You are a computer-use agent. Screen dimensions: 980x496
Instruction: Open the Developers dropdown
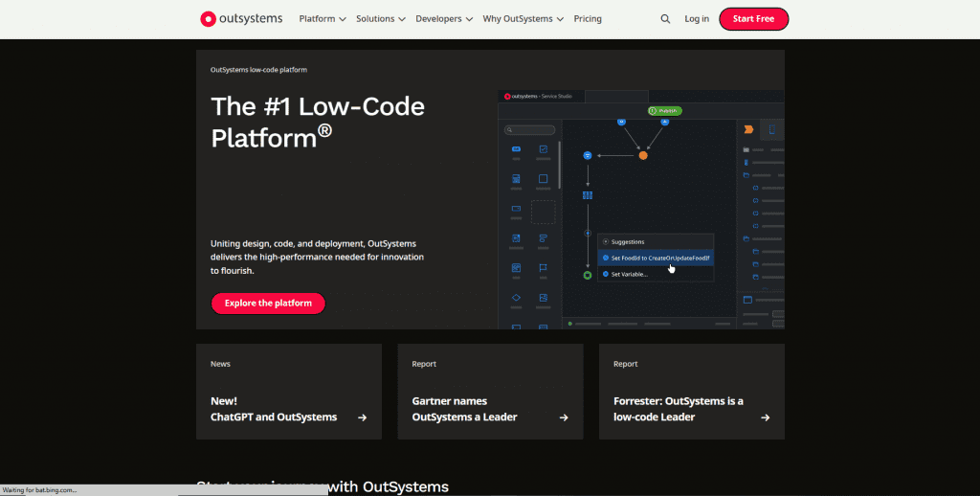[x=444, y=19]
